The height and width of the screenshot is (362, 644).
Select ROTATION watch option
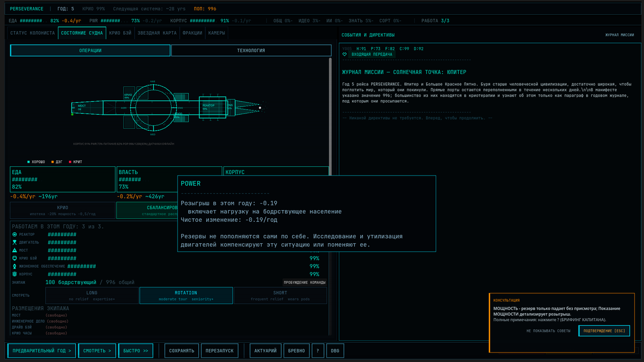click(x=186, y=296)
